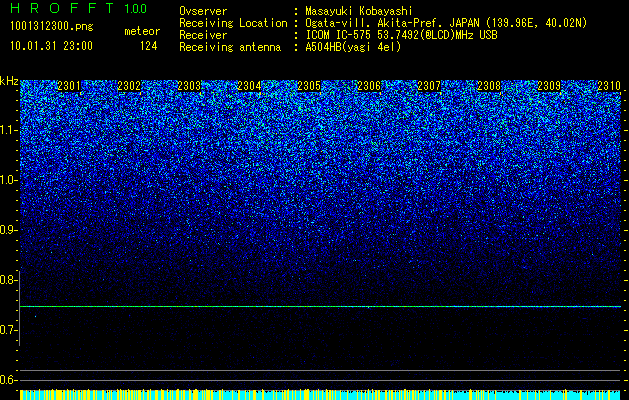This screenshot has width=629, height=400.
Task: Click the A504HB(yagi 4el) text
Action: [353, 47]
